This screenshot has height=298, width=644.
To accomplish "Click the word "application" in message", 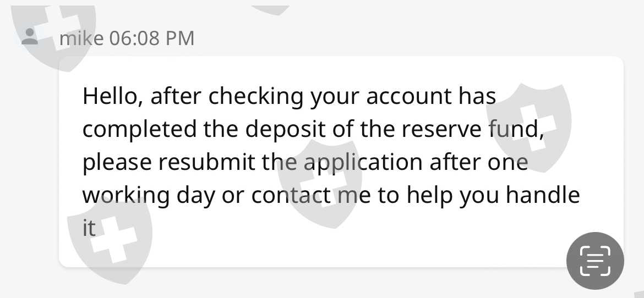I will (x=363, y=163).
